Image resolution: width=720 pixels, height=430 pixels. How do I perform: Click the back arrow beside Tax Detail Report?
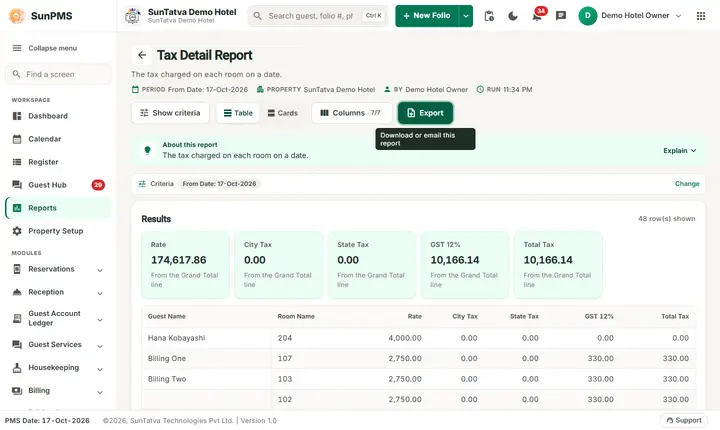(142, 55)
